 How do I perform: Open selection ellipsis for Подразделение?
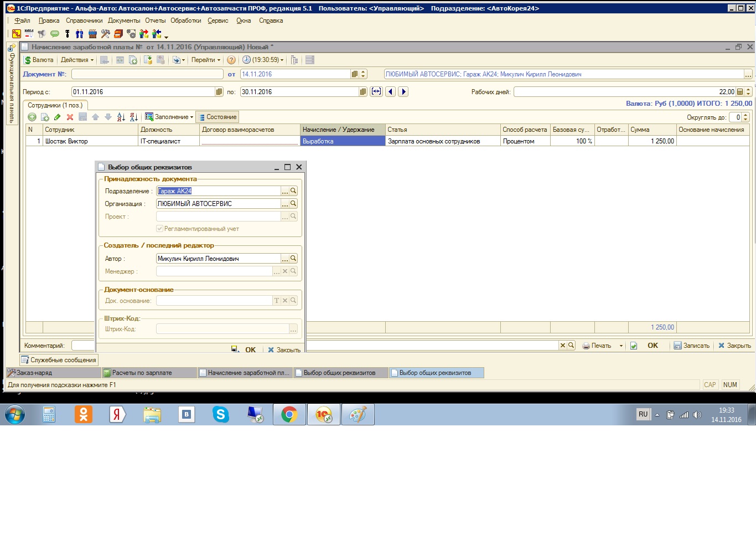285,191
